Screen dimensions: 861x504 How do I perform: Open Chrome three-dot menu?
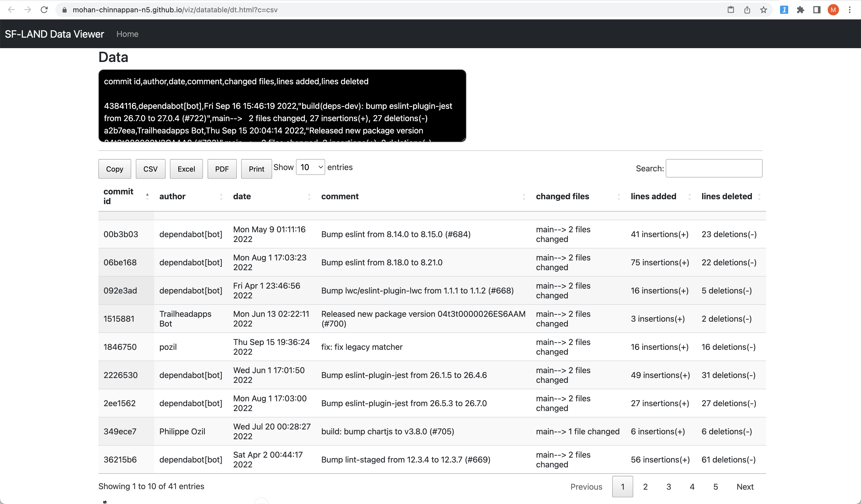[x=849, y=9]
